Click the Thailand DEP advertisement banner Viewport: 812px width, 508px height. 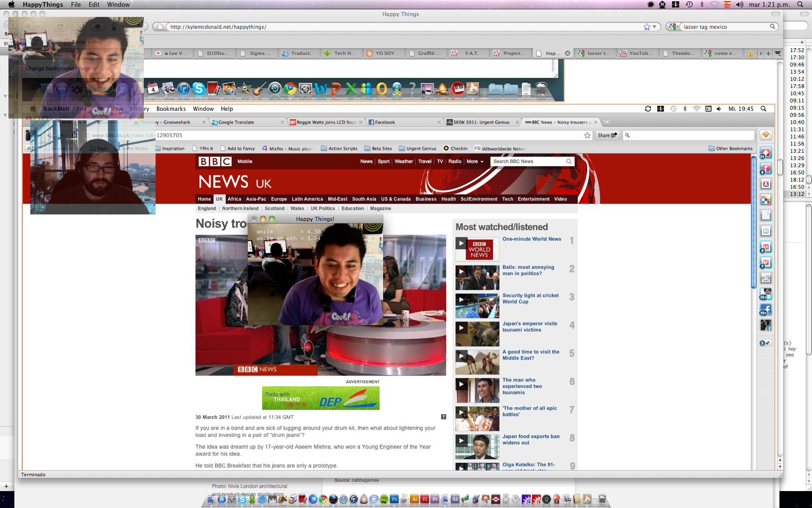click(321, 398)
